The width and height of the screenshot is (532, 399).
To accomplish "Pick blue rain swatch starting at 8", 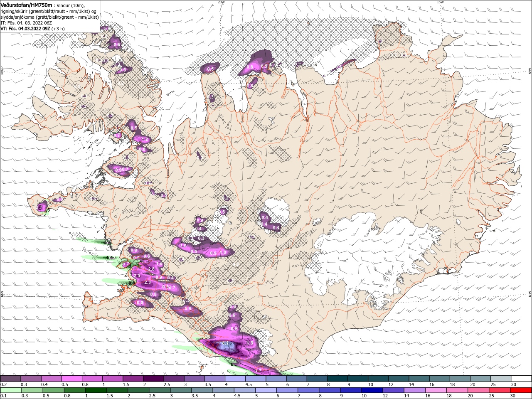I will pos(330,390).
